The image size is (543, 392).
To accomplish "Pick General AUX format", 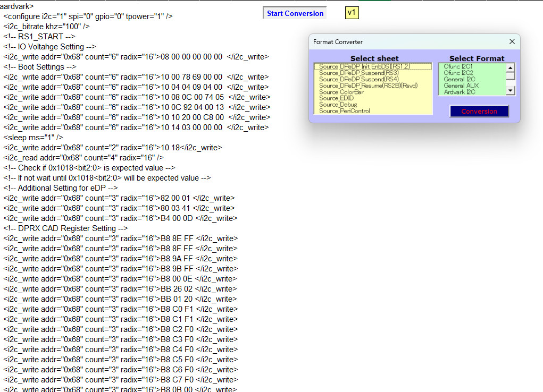I will pyautogui.click(x=461, y=86).
